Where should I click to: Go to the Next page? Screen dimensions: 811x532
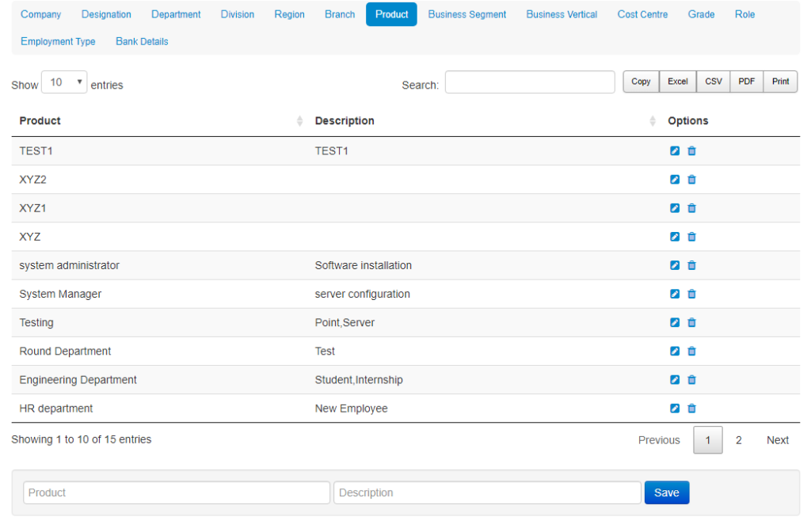[x=777, y=439]
